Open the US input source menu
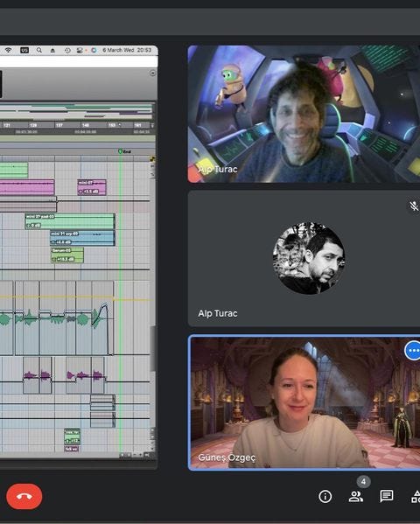 (24, 50)
